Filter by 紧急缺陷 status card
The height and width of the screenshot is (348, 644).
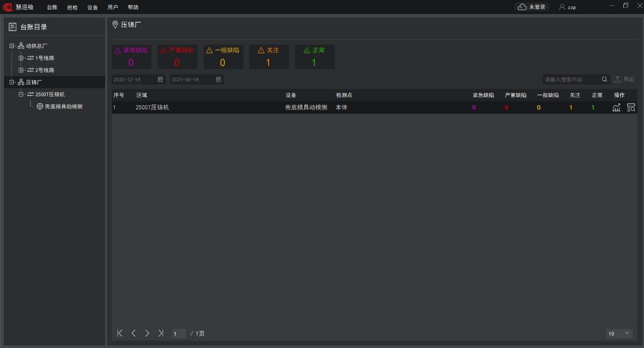coord(131,57)
